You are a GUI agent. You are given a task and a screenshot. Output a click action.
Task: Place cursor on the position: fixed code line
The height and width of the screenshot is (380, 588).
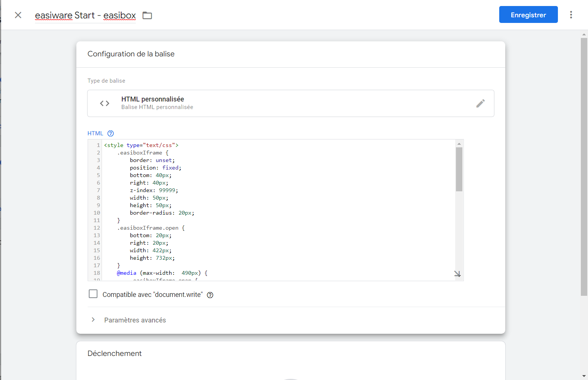(155, 168)
